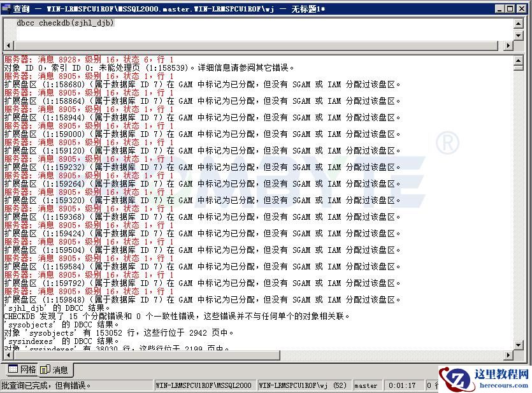Click into the query editor text 'dbcc checkdb(sjhl_djb)'
Image resolution: width=532 pixels, height=393 pixels.
65,23
